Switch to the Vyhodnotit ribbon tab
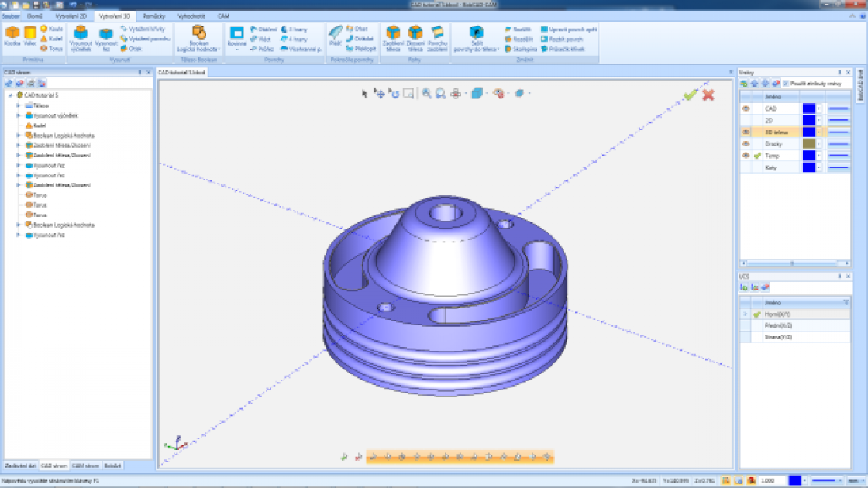 pos(191,16)
